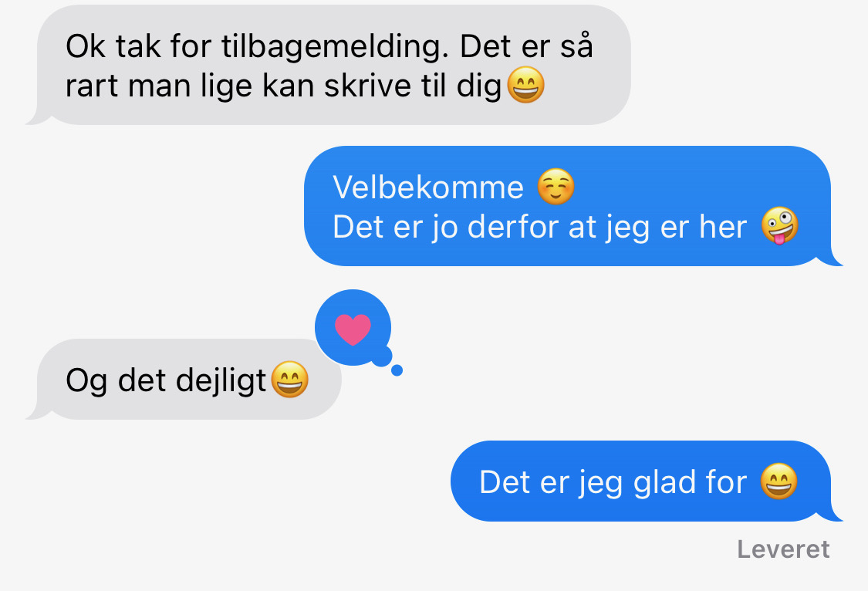Select the 'Og det dejligt' gray bubble
Image resolution: width=868 pixels, height=591 pixels.
pos(184,379)
